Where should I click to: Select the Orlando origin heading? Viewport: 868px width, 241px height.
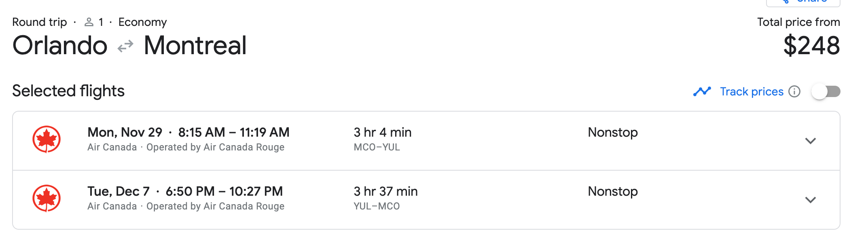click(x=60, y=45)
